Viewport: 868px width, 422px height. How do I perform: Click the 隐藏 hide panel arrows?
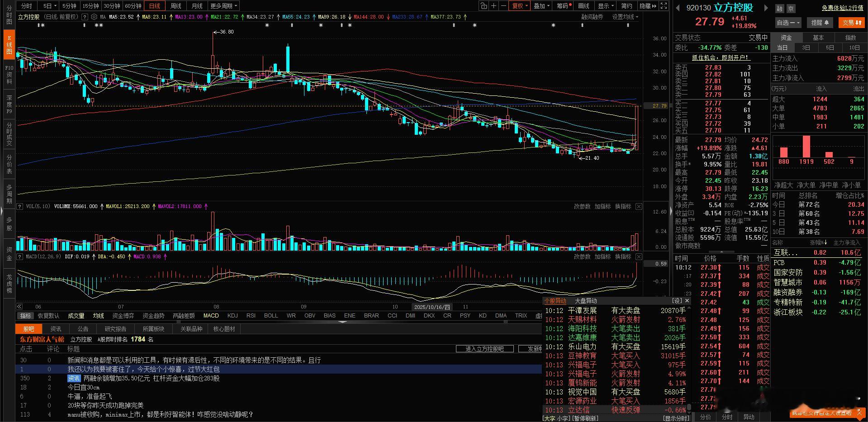(648, 6)
